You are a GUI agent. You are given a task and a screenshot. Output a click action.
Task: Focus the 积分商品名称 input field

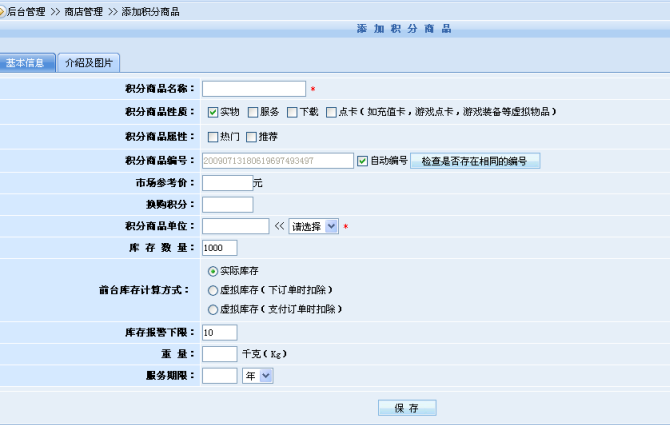tap(254, 89)
